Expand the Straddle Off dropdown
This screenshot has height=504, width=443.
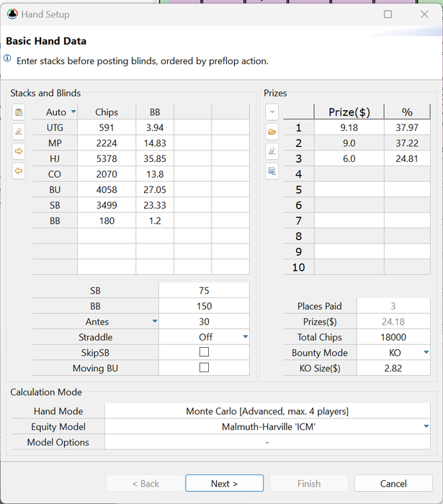(246, 336)
